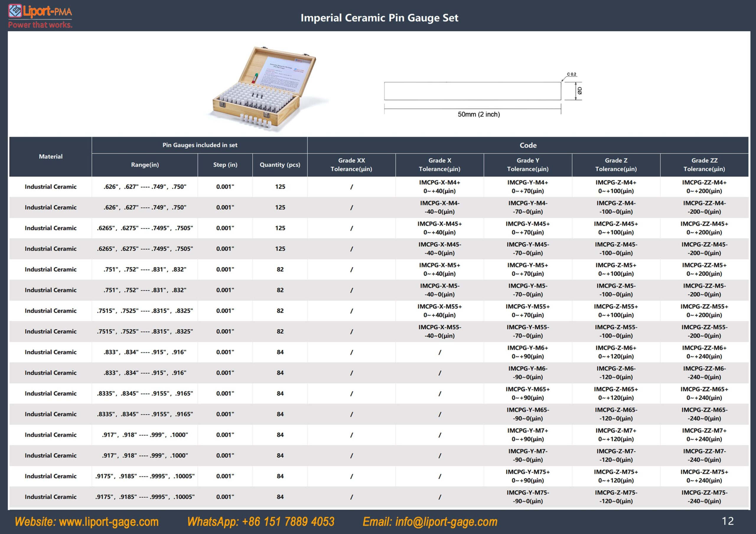Click the page title Imperial Ceramic Pin Gauge Set
The image size is (756, 534).
point(379,18)
